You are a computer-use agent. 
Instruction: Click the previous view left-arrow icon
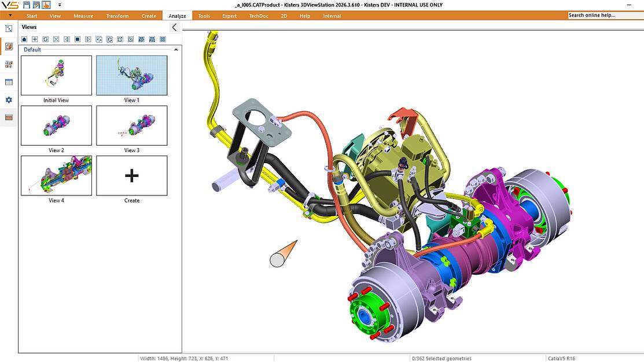pyautogui.click(x=67, y=39)
